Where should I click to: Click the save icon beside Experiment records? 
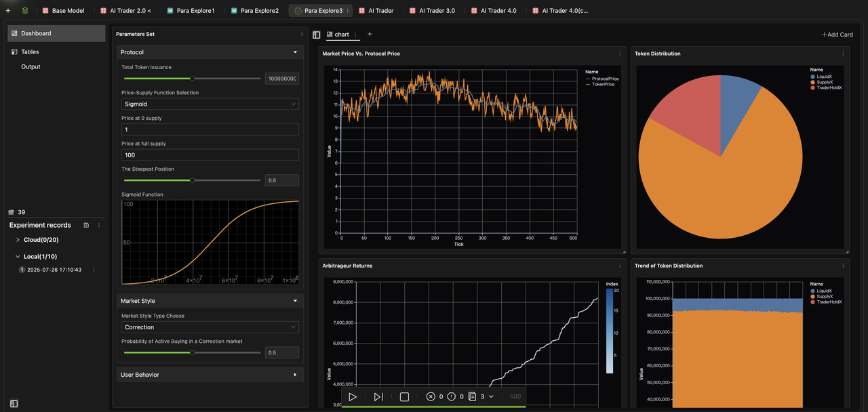tap(86, 225)
